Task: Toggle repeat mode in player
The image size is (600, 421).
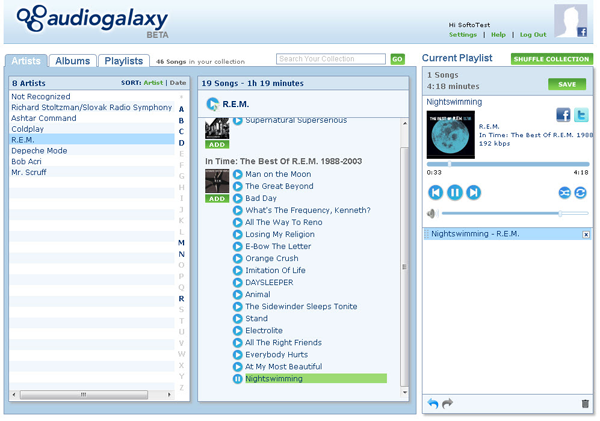Action: point(580,193)
